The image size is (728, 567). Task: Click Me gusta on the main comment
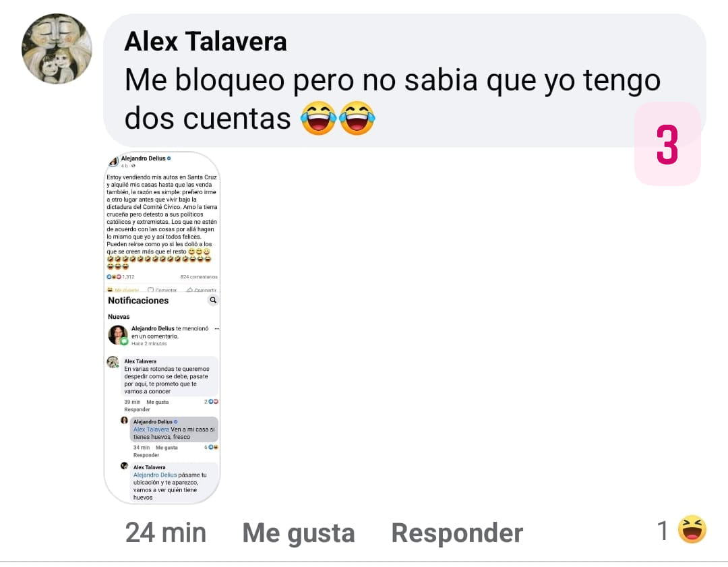(x=299, y=533)
